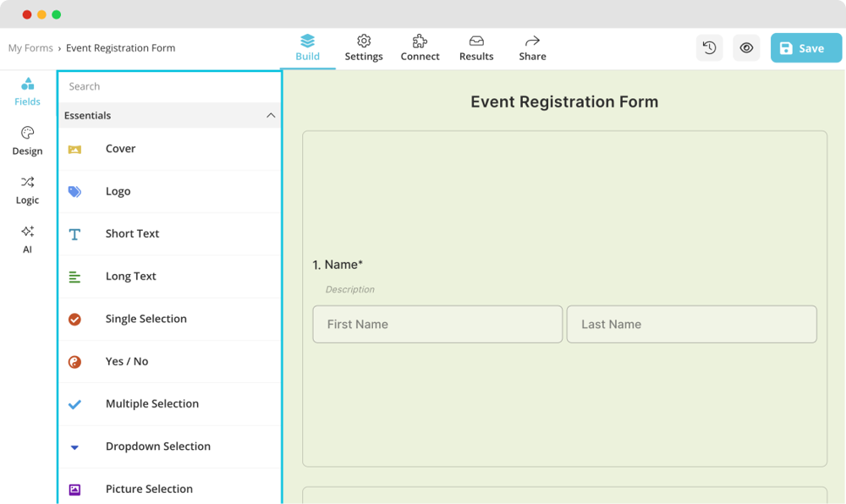Switch to the Results tab

pyautogui.click(x=476, y=48)
